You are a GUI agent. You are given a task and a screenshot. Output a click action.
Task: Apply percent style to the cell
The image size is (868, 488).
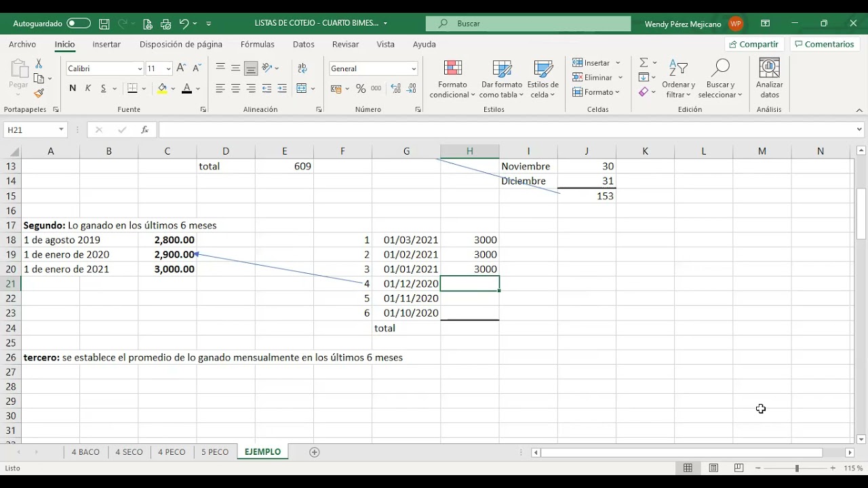[x=361, y=89]
